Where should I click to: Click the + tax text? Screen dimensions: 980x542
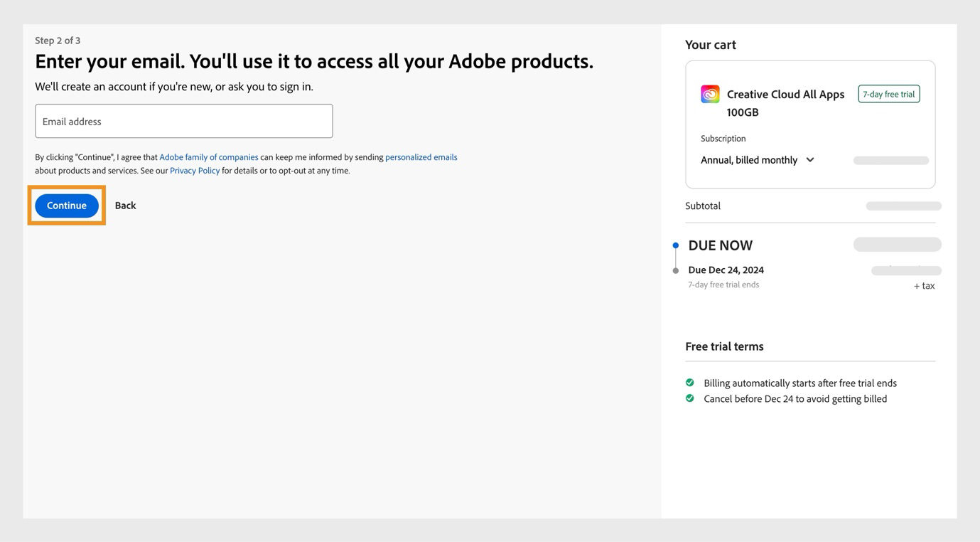[x=925, y=286]
